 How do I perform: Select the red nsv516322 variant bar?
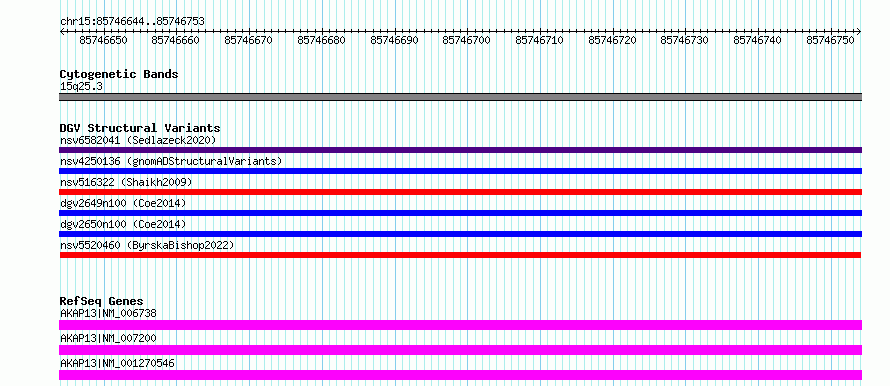coord(460,192)
